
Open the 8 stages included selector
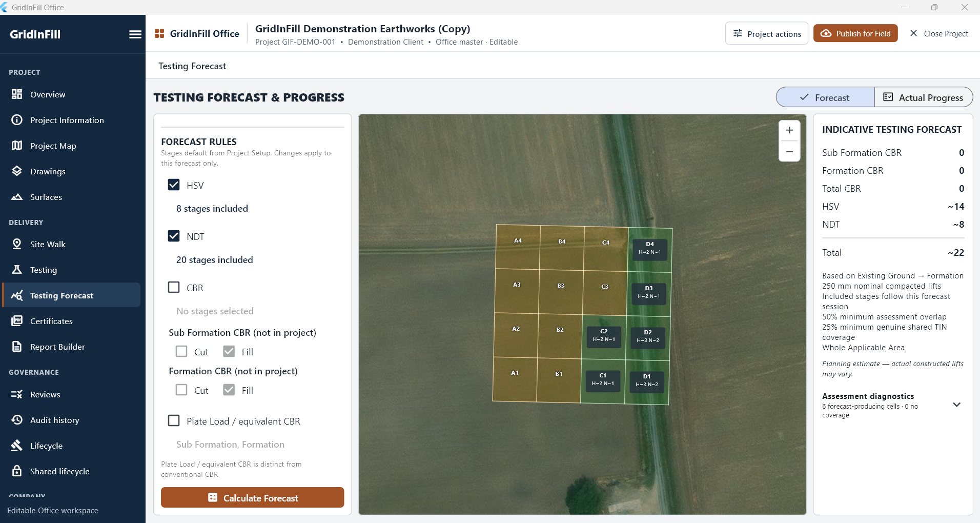click(212, 209)
